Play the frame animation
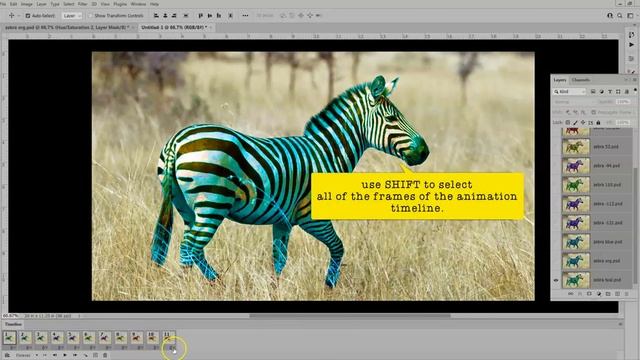 tap(64, 355)
